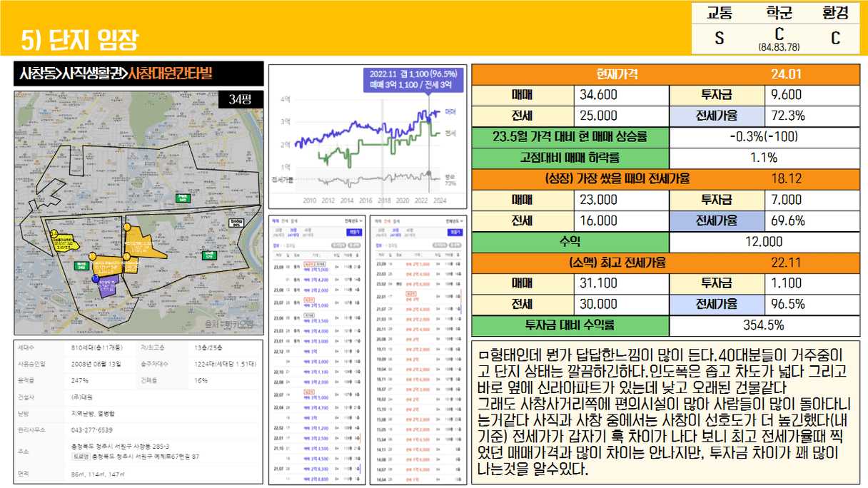Open 전체년도 dropdown in the 매매 transactions panel
This screenshot has width=868, height=488.
click(x=353, y=222)
